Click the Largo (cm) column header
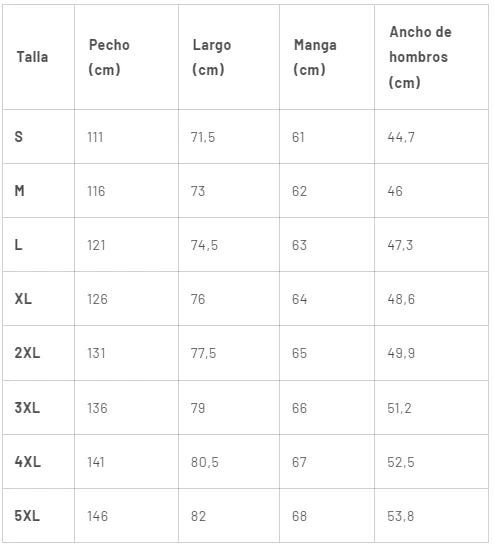Screen dimensions: 494x545 tap(211, 57)
